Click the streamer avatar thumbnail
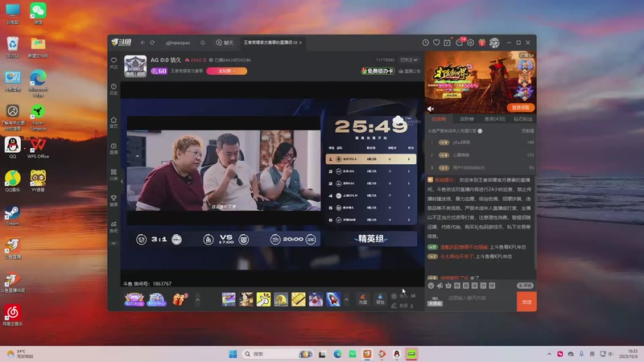 pyautogui.click(x=135, y=66)
